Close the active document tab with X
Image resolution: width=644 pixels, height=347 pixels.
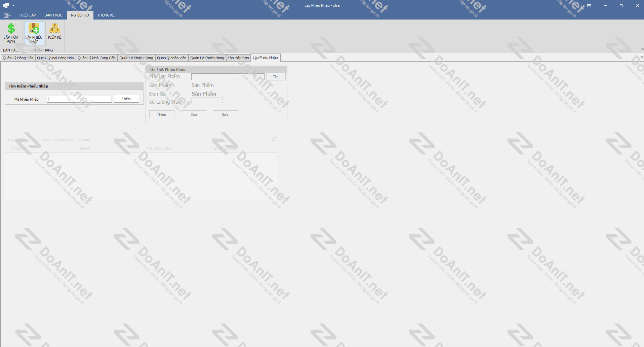642,58
